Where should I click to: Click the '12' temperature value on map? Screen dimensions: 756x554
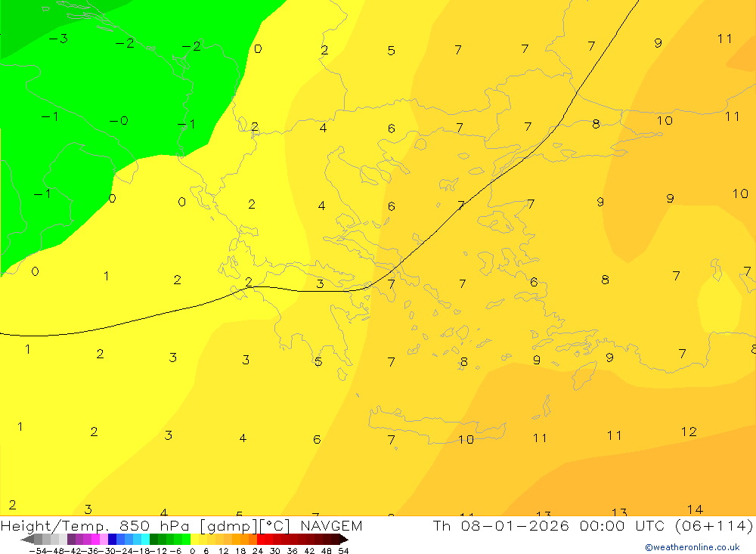pos(689,432)
